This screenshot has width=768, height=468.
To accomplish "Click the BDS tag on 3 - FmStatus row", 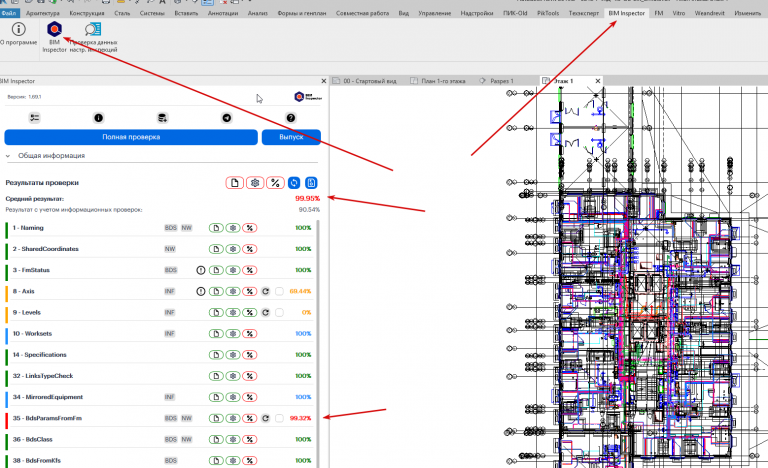I will click(170, 270).
